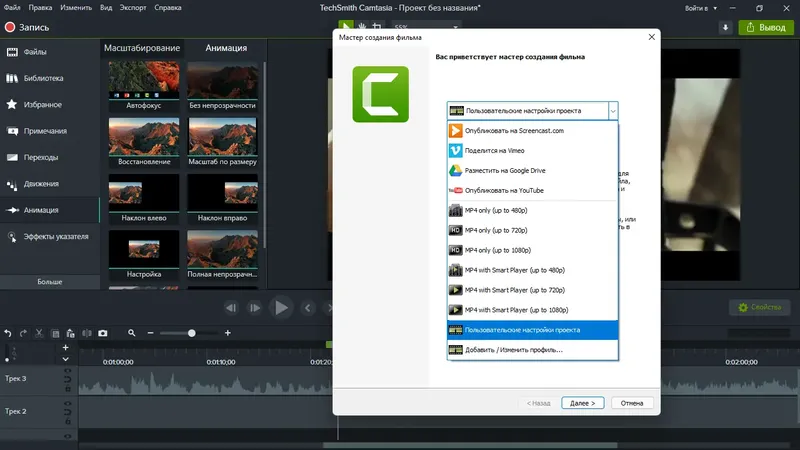Expand the track options chevron
The image size is (800, 450).
(x=65, y=359)
